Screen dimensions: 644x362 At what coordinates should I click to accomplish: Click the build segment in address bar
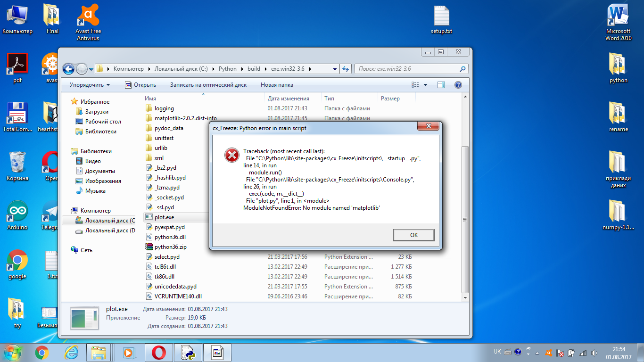(254, 69)
